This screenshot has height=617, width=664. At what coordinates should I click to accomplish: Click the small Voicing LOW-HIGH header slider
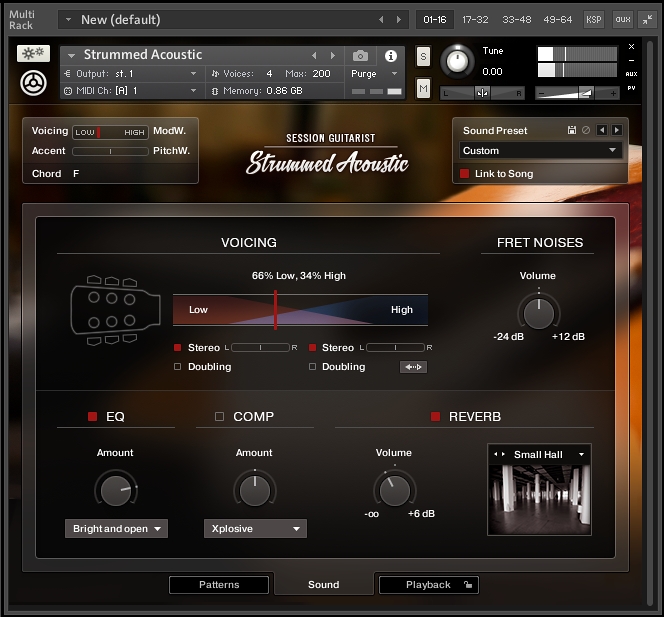pyautogui.click(x=110, y=132)
